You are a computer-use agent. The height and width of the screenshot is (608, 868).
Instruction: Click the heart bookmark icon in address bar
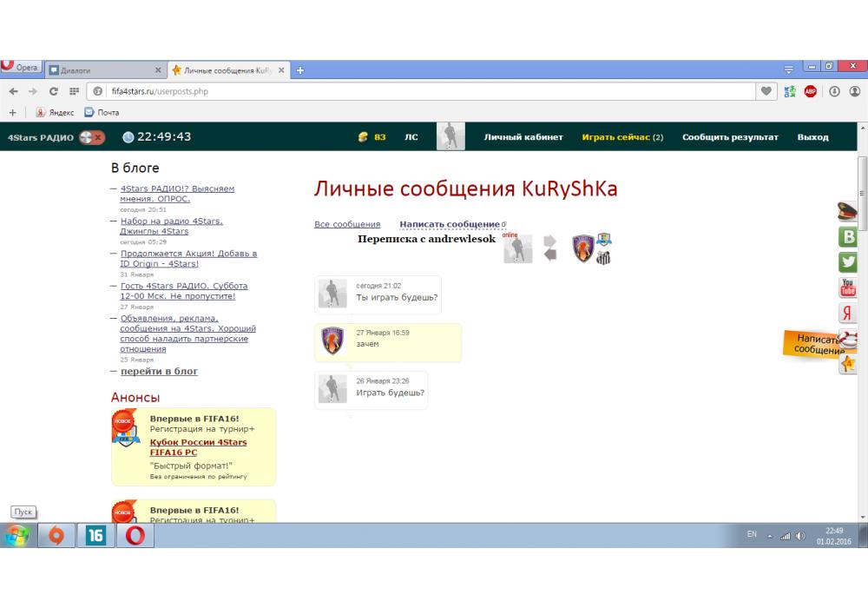click(766, 90)
